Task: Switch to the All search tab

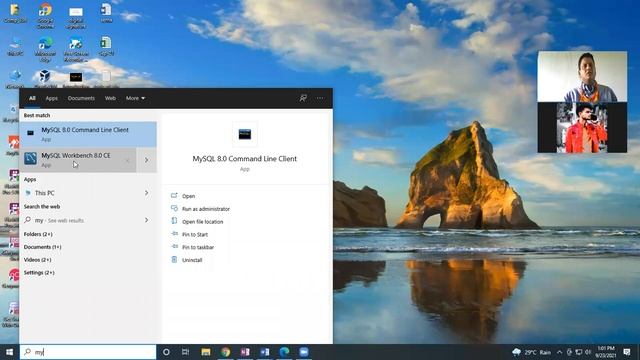Action: 32,98
